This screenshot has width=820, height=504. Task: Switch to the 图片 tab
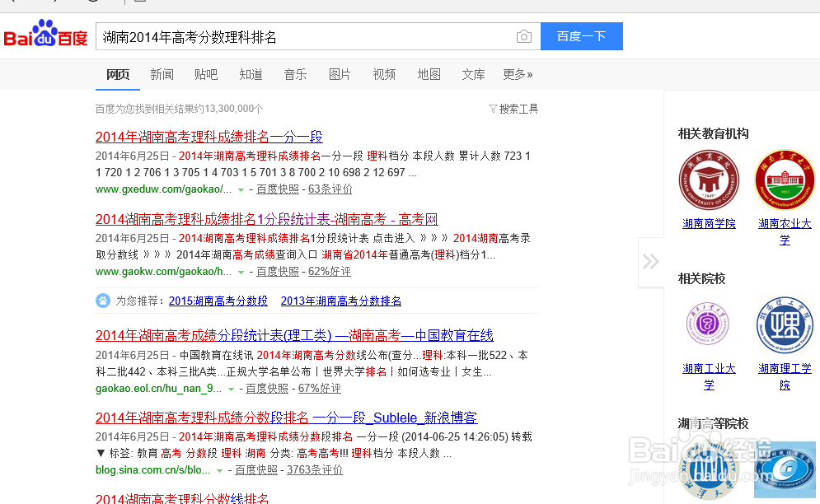click(x=340, y=74)
